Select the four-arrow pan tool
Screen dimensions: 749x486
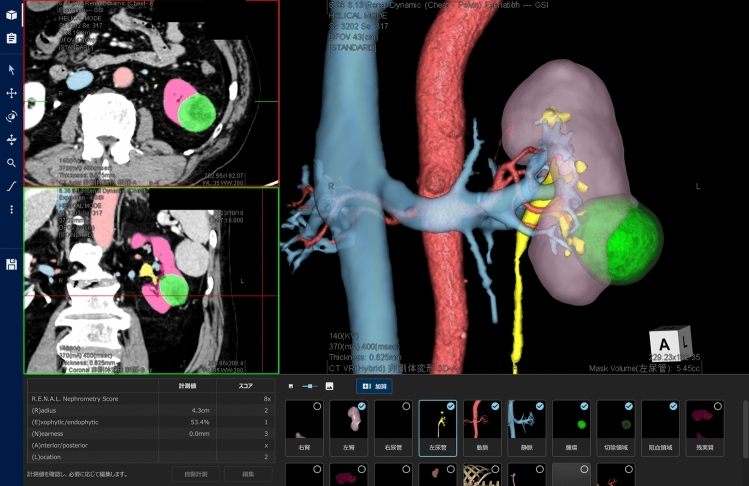tap(11, 93)
